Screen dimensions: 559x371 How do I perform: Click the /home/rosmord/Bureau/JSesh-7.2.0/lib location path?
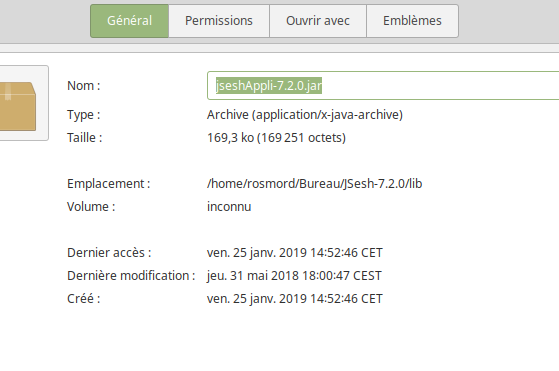pyautogui.click(x=314, y=184)
